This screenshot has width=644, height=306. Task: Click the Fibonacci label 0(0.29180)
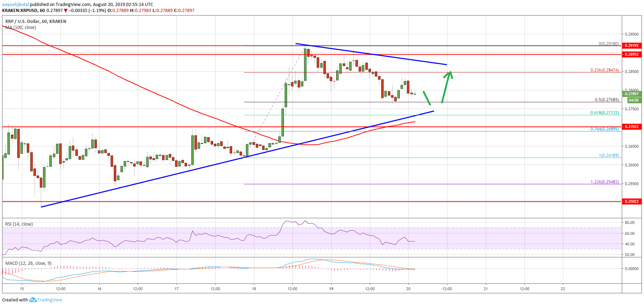click(x=609, y=44)
